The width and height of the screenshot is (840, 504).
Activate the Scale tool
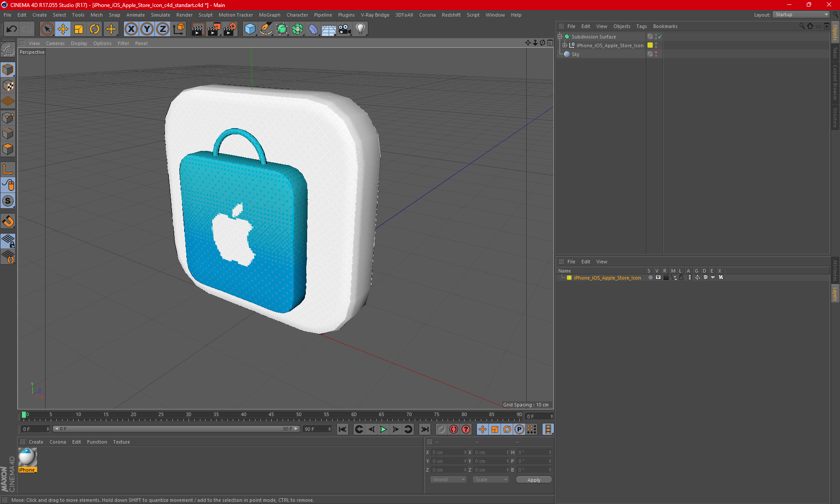pos(79,29)
